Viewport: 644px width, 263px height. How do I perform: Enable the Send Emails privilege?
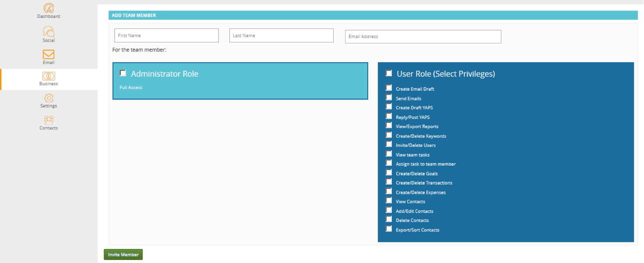tap(389, 97)
